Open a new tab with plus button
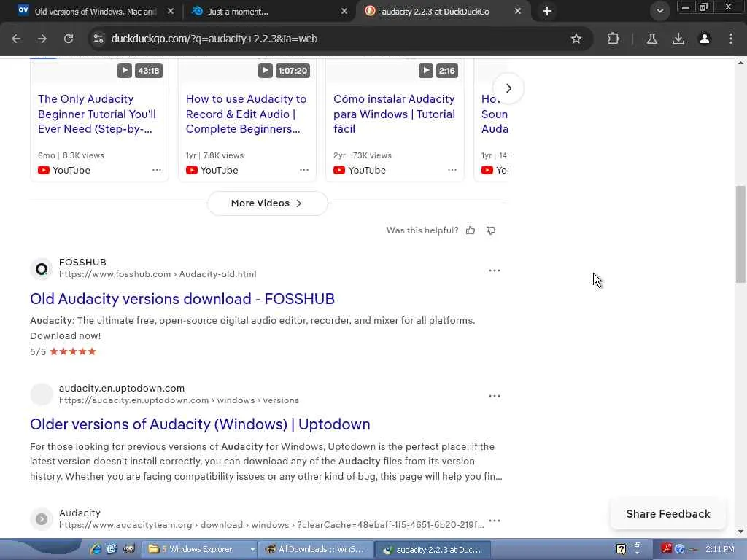The height and width of the screenshot is (560, 747). (x=547, y=11)
